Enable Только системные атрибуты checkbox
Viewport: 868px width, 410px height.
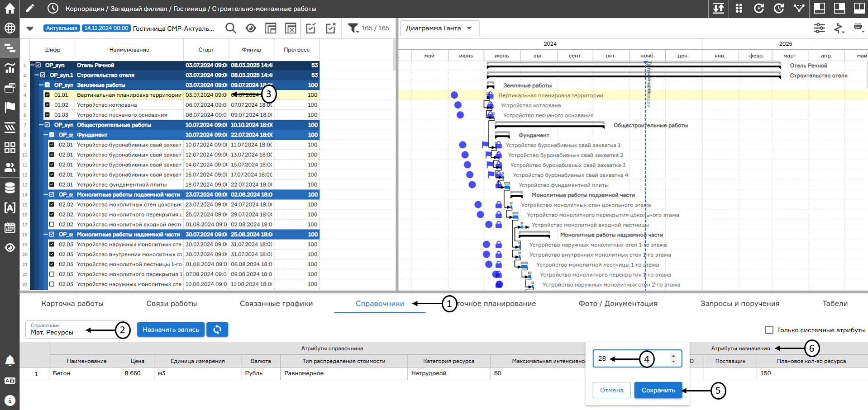pyautogui.click(x=769, y=330)
